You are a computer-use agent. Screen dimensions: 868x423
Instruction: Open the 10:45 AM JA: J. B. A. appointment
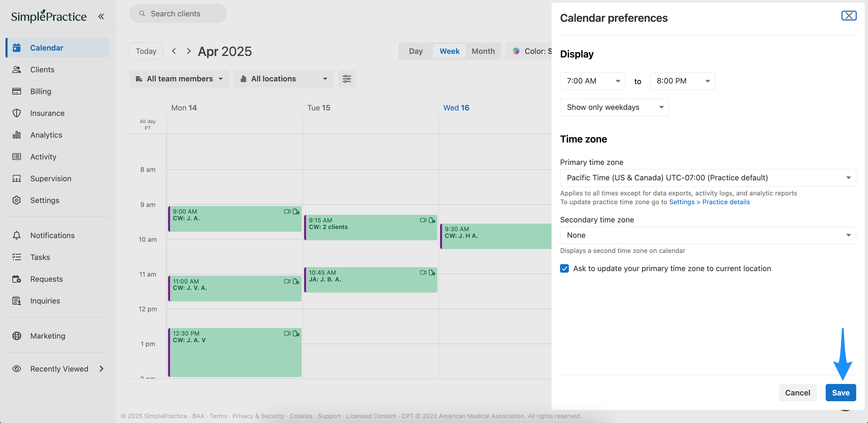point(371,280)
